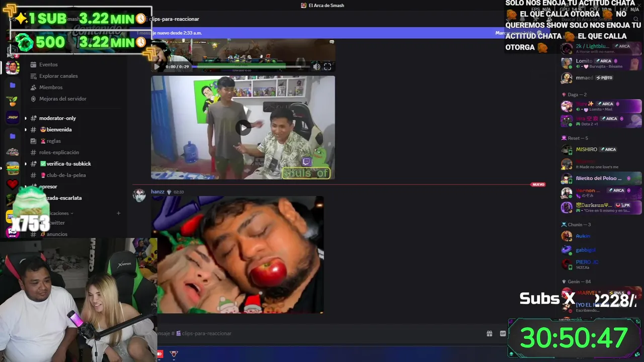Viewport: 644px width, 362px height.
Task: Click the shield icon in bottom taskbar
Action: point(174,354)
